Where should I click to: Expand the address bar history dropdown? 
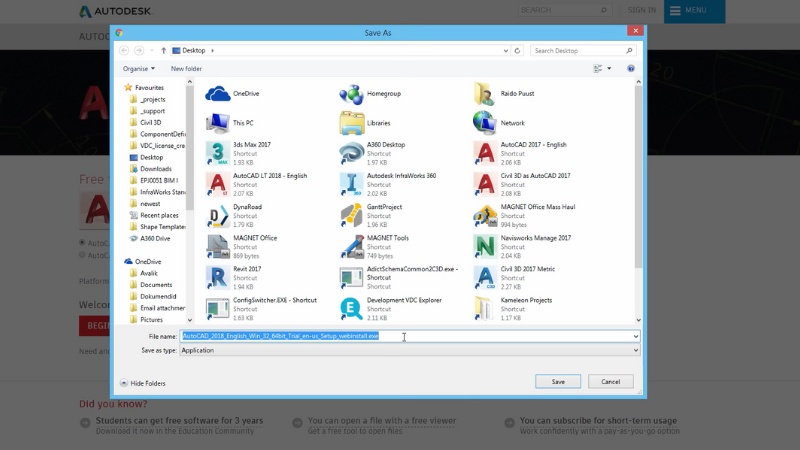pos(506,51)
